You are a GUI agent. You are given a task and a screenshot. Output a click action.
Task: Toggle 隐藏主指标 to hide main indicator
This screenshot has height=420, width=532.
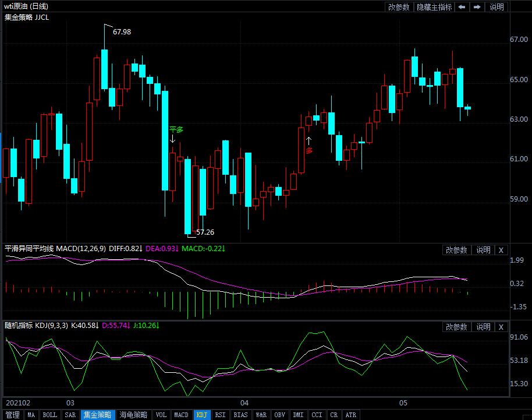pos(434,7)
